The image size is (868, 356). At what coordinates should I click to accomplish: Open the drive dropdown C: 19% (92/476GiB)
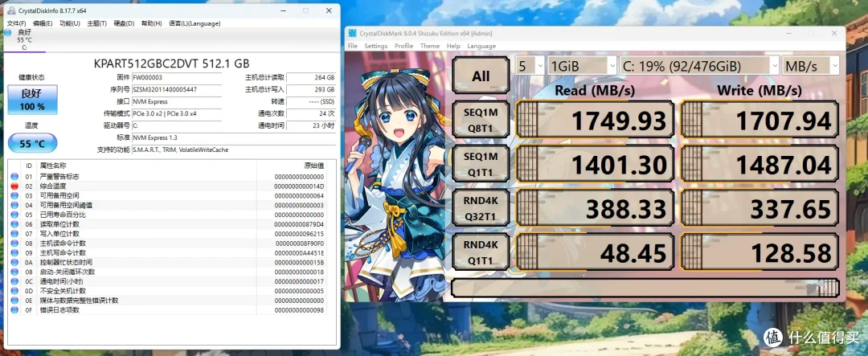pos(698,66)
